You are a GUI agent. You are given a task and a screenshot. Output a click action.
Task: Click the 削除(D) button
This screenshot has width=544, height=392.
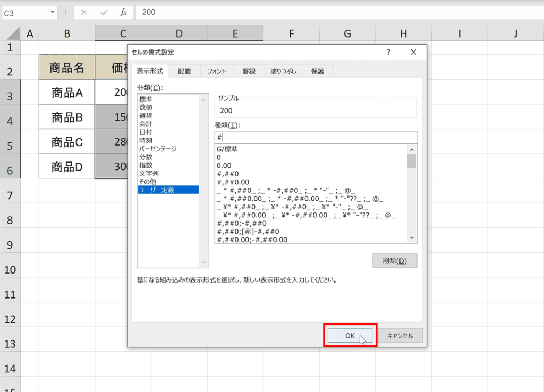click(x=395, y=260)
